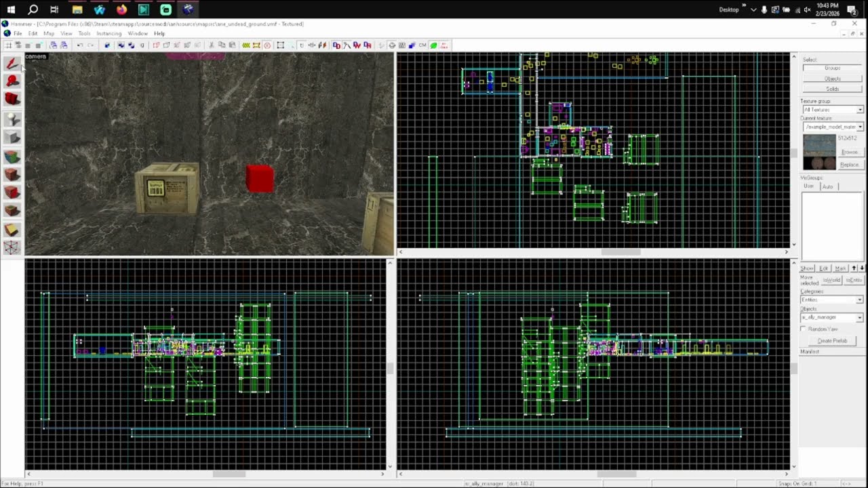Viewport: 868px width, 488px height.
Task: Select the Camera tool
Action: (12, 99)
